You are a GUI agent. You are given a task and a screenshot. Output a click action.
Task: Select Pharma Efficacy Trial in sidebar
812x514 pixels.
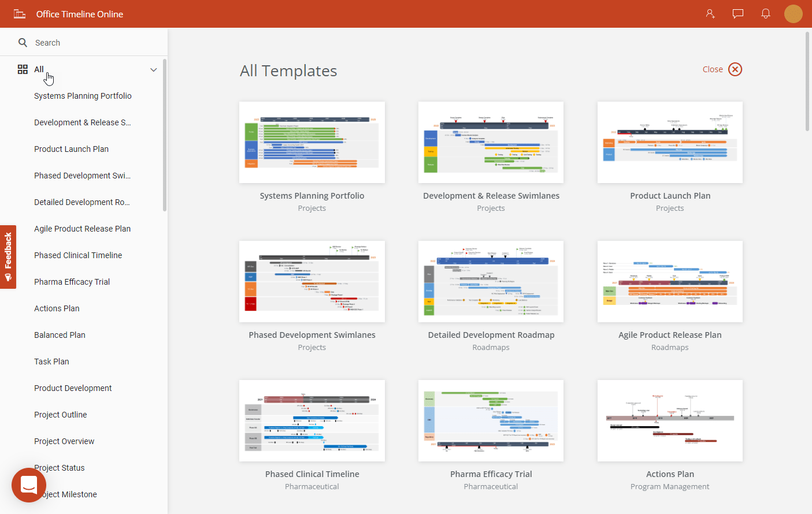[x=72, y=282]
